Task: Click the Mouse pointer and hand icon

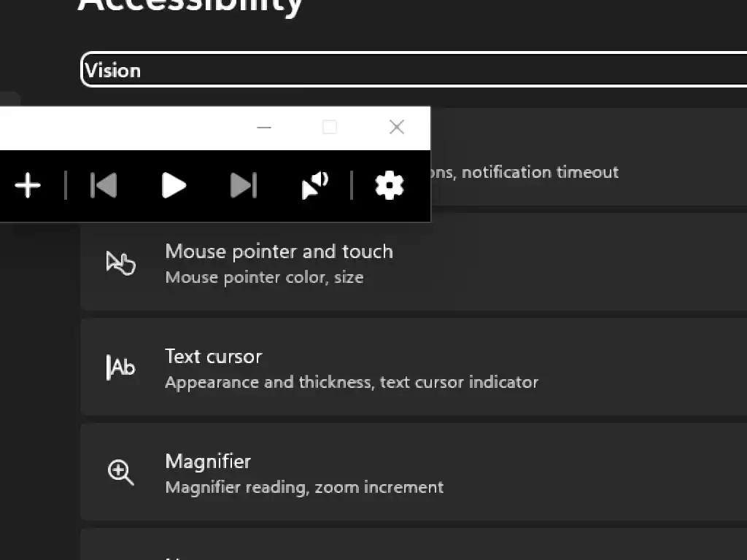Action: tap(121, 263)
